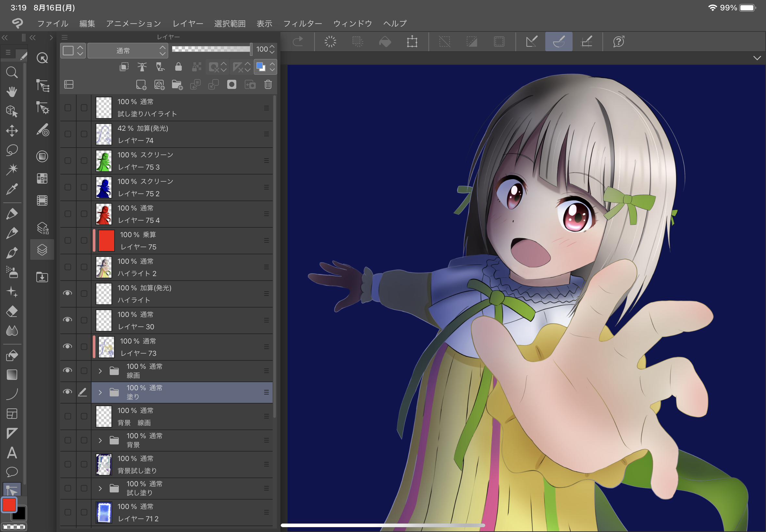Image resolution: width=766 pixels, height=532 pixels.
Task: Select the レイヤー 75 3 green thumbnail
Action: (104, 161)
